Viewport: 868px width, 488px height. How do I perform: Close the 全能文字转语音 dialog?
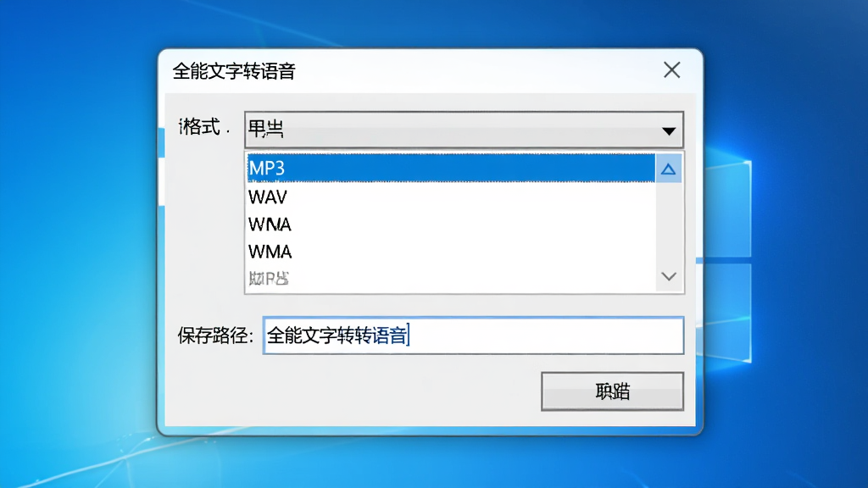click(671, 70)
